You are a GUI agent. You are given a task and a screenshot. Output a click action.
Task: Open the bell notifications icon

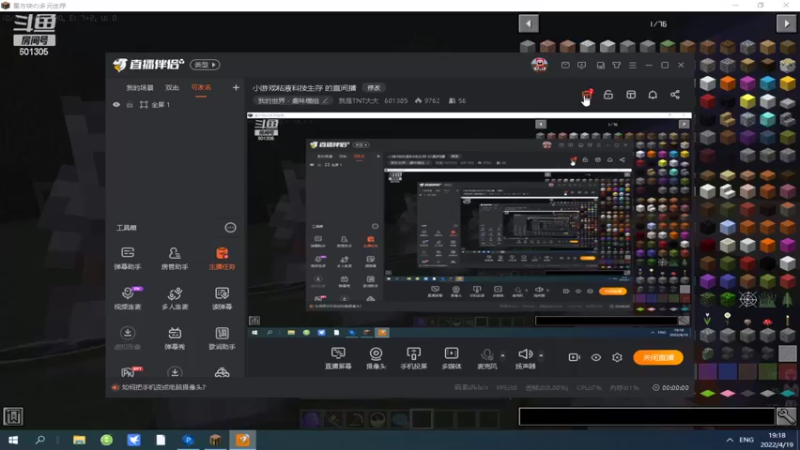653,95
